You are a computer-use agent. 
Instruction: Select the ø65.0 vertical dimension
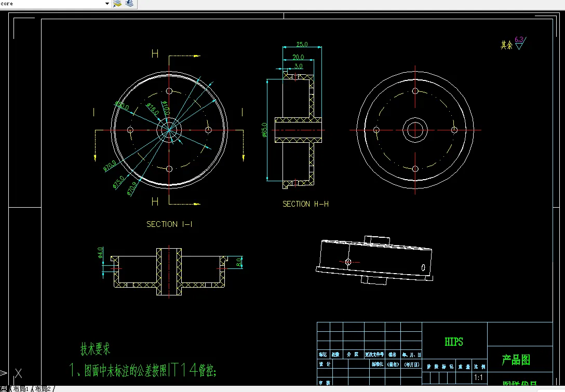tap(264, 130)
